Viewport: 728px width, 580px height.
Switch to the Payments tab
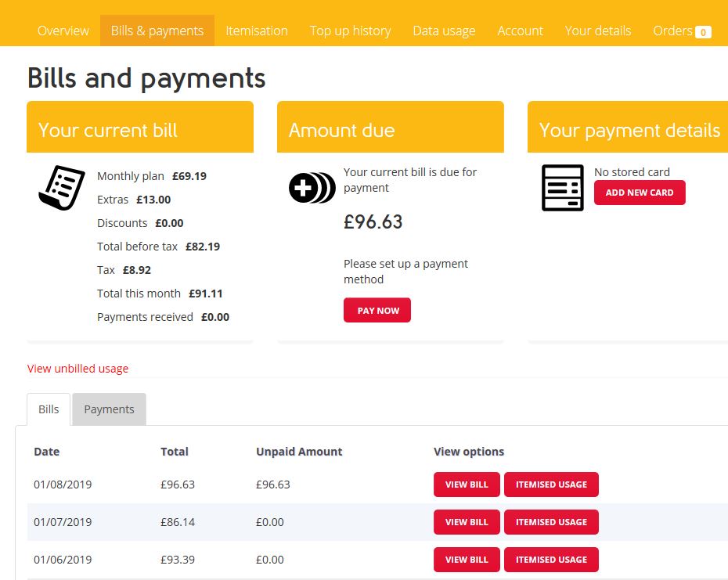(x=109, y=409)
